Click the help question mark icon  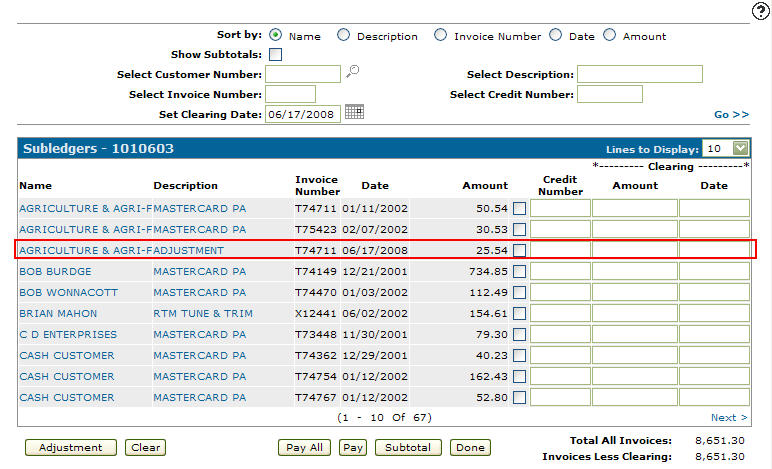tap(759, 11)
